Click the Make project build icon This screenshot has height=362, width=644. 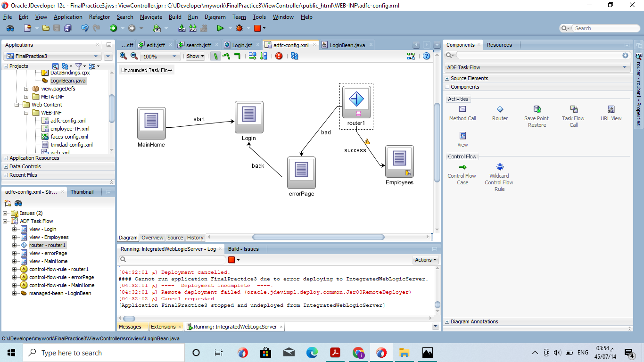[x=182, y=28]
